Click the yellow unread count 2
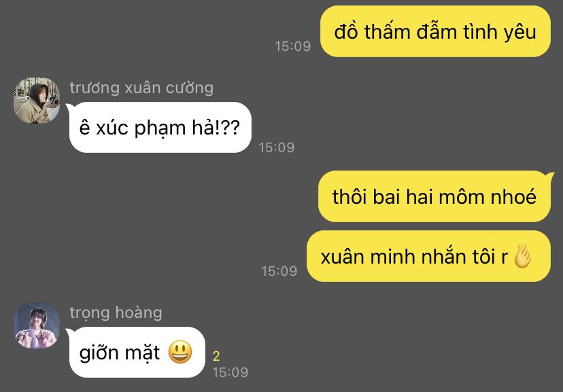This screenshot has height=392, width=563. coord(216,356)
